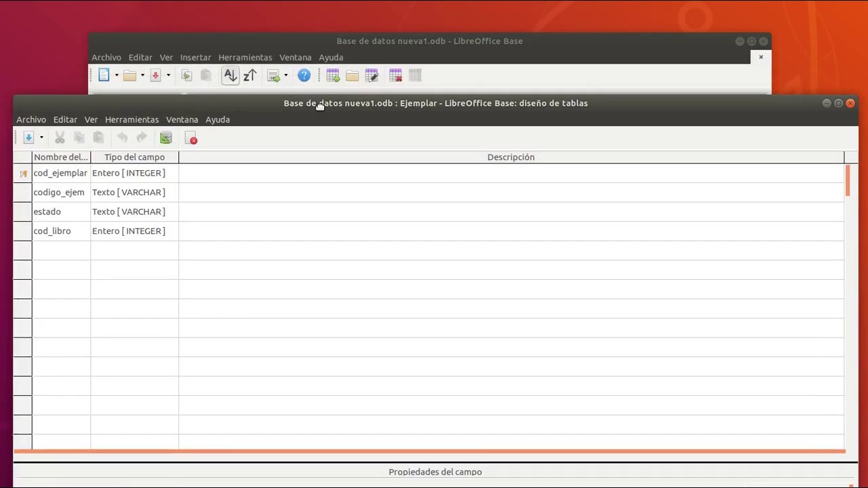Open Ventana menu in table design window
This screenshot has height=488, width=868.
click(x=182, y=119)
